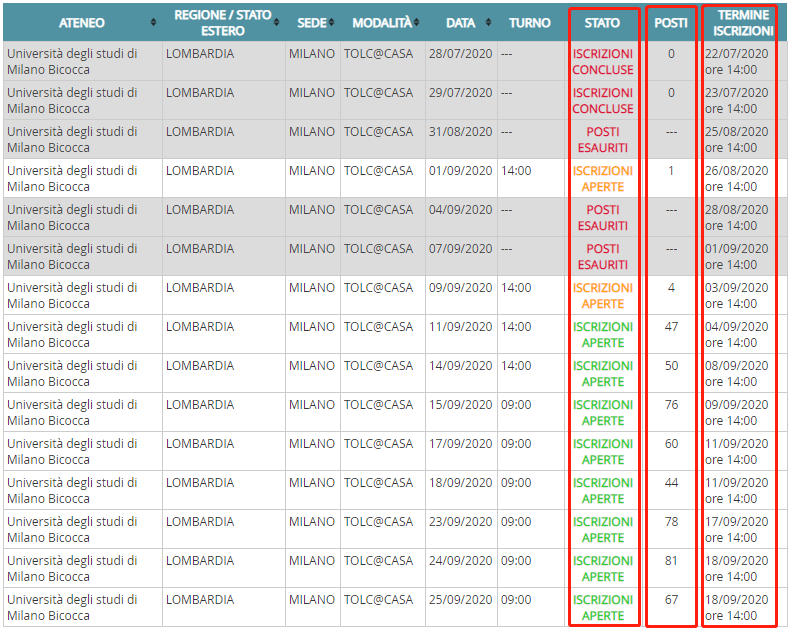Click the ATENEO header label
The height and width of the screenshot is (630, 789).
pos(82,23)
